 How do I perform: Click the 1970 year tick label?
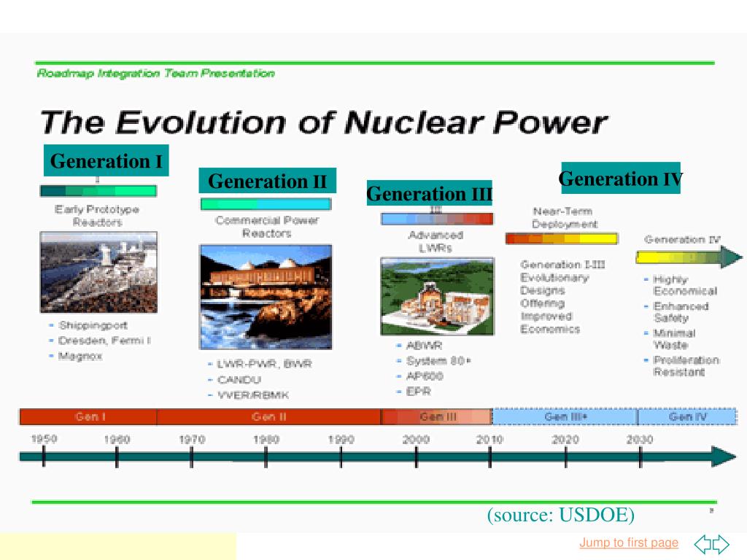click(192, 439)
